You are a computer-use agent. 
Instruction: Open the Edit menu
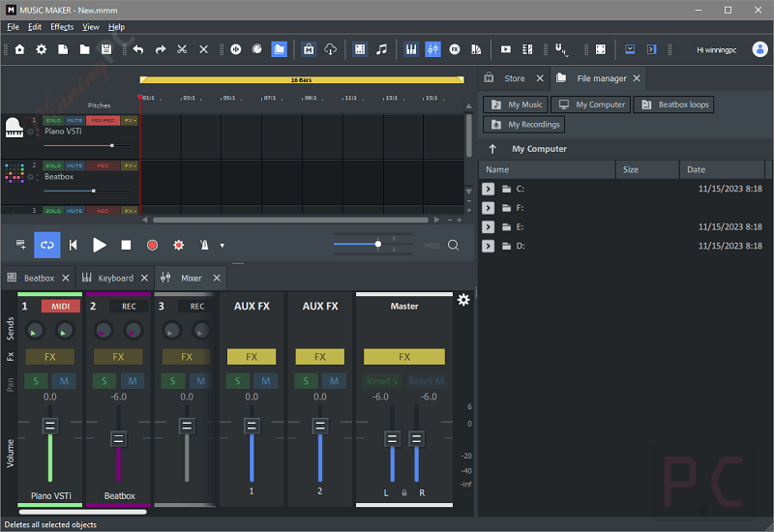coord(35,27)
